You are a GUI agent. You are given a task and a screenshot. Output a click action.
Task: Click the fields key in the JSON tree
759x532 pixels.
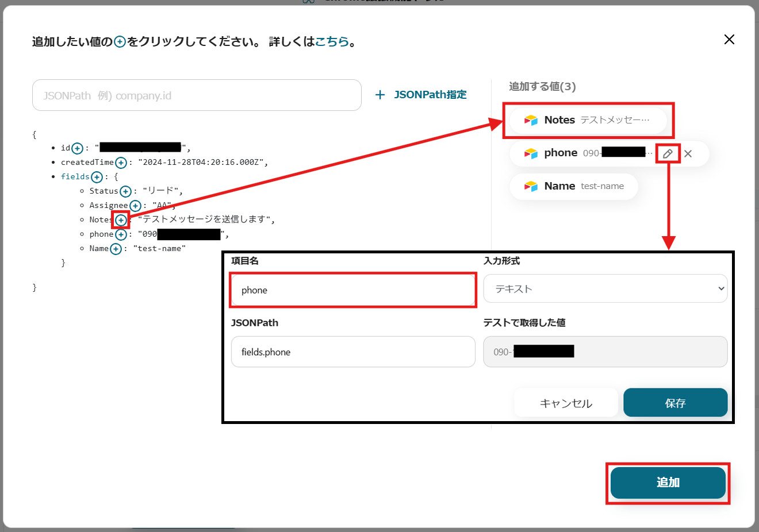click(x=75, y=177)
